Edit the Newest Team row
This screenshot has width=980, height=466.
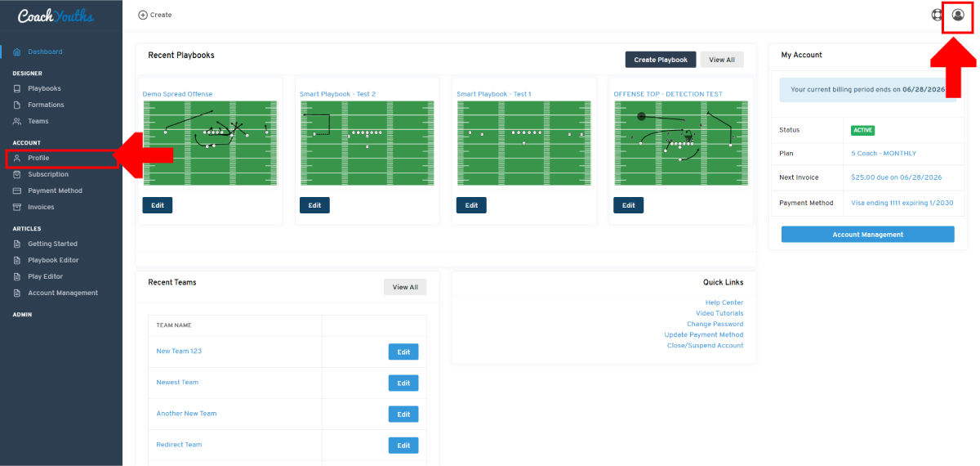click(x=403, y=383)
